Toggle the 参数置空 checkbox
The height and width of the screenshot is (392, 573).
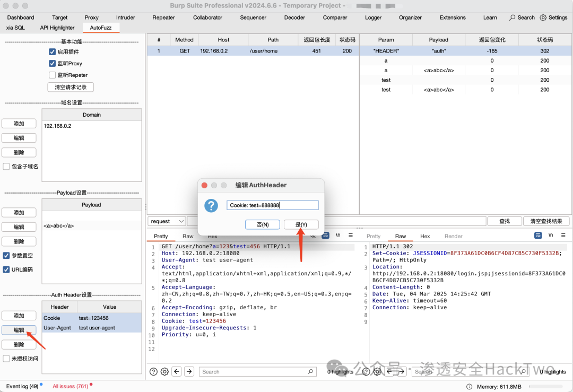[6, 255]
